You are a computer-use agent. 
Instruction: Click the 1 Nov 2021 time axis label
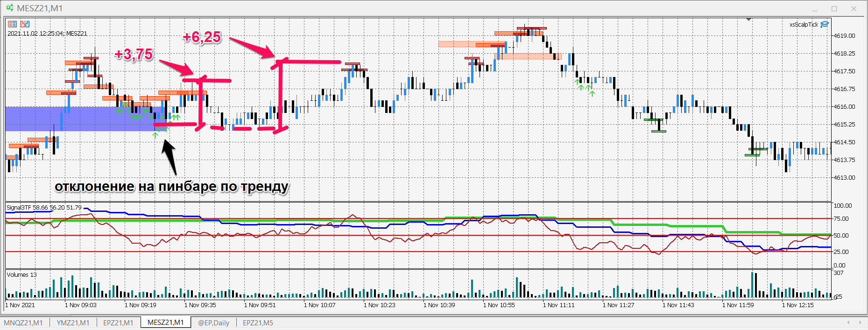20,305
